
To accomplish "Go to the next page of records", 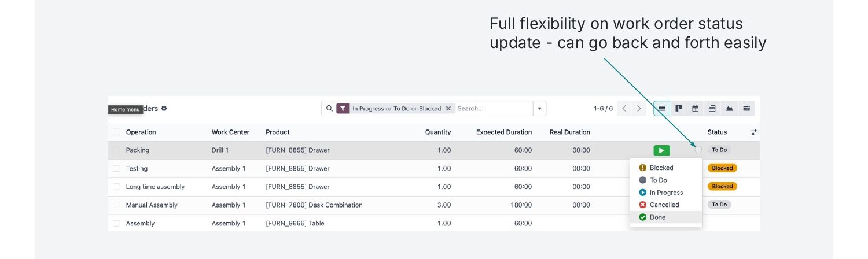I will (x=639, y=109).
